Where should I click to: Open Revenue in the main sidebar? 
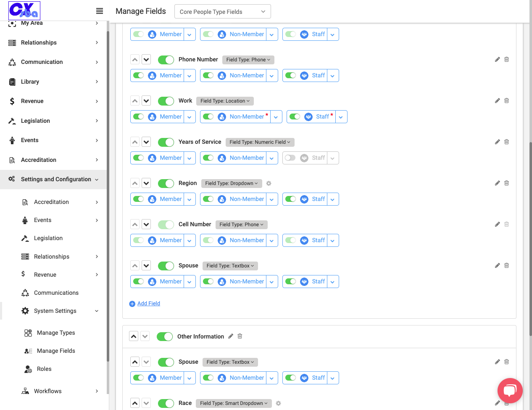[53, 101]
